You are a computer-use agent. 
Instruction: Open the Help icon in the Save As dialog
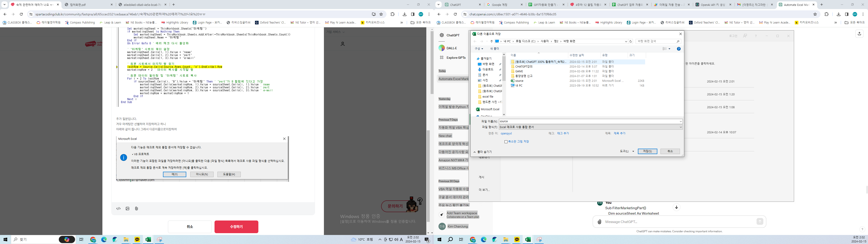[x=679, y=49]
